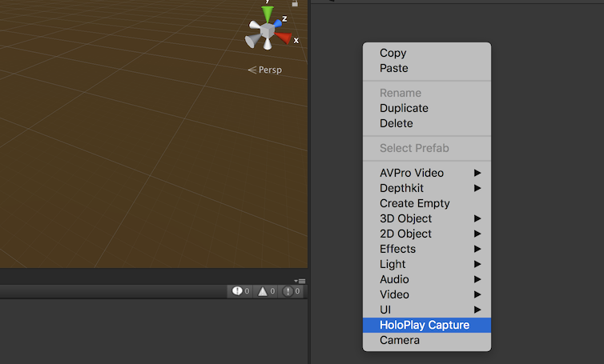
Task: Toggle console info messages counter
Action: tap(240, 291)
